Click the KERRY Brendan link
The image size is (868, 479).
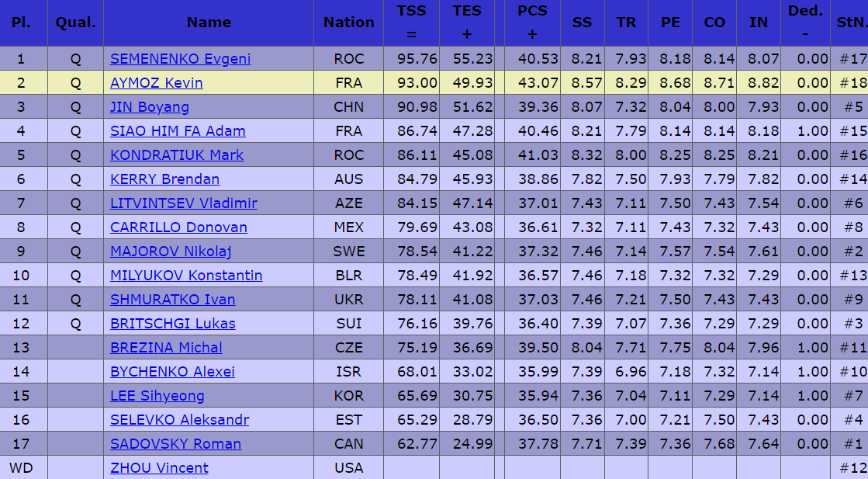tap(164, 179)
